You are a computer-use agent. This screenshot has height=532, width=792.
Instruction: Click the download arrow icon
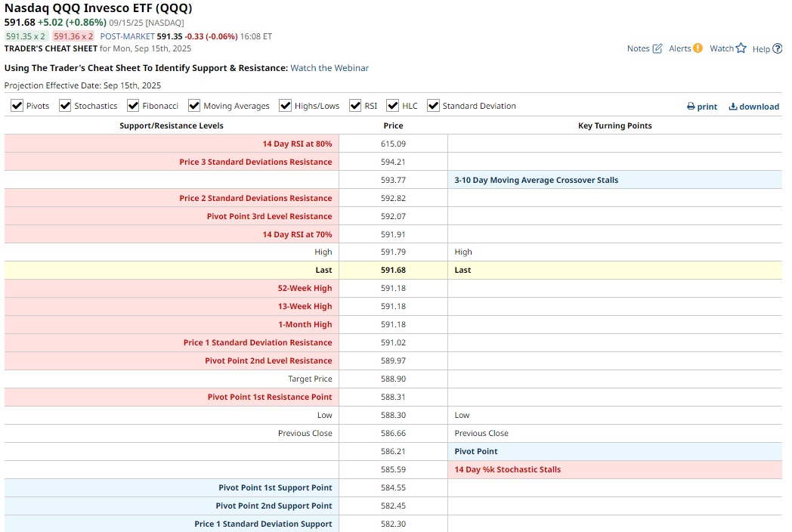pyautogui.click(x=733, y=107)
